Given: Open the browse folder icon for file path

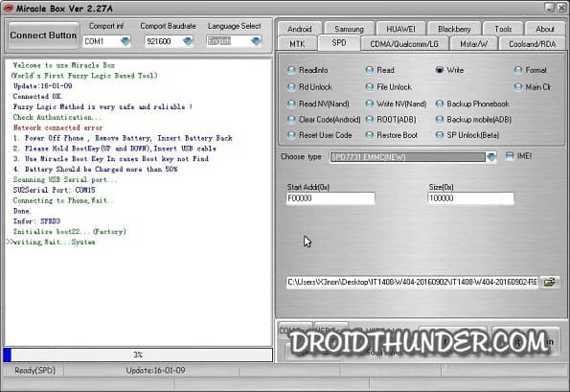Looking at the screenshot, I should pos(549,282).
